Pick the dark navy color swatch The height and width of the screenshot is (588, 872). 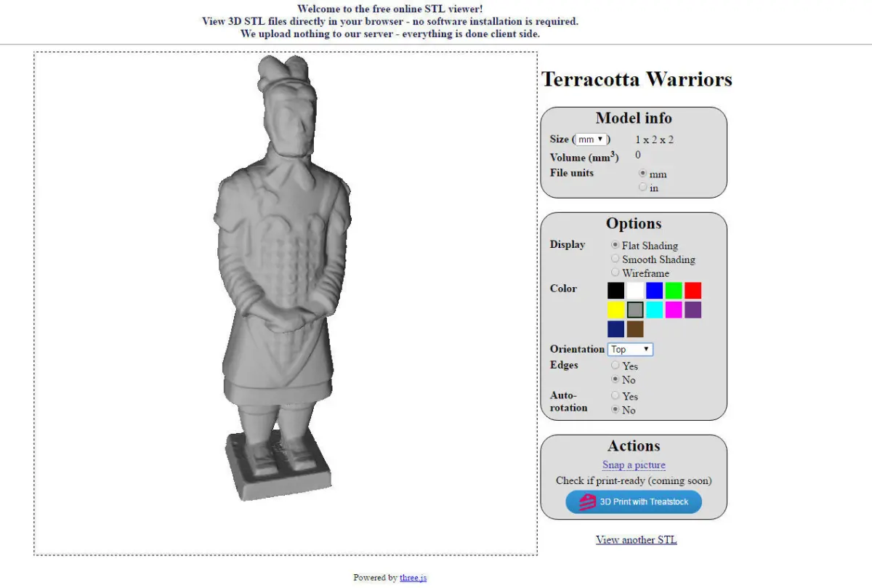click(x=616, y=329)
